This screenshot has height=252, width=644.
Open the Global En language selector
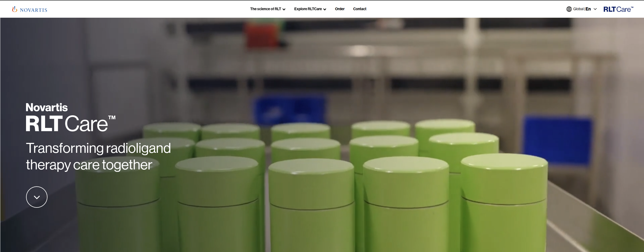coord(581,9)
